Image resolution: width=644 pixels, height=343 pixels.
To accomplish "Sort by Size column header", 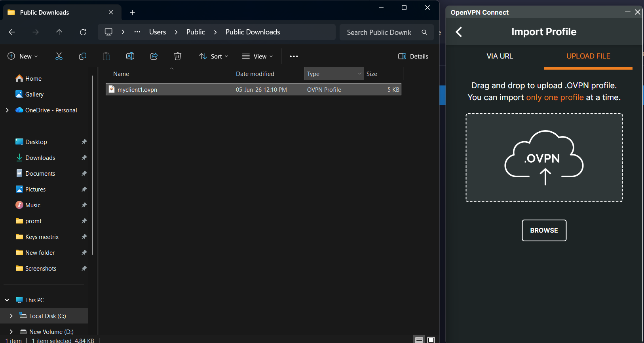I will 383,74.
